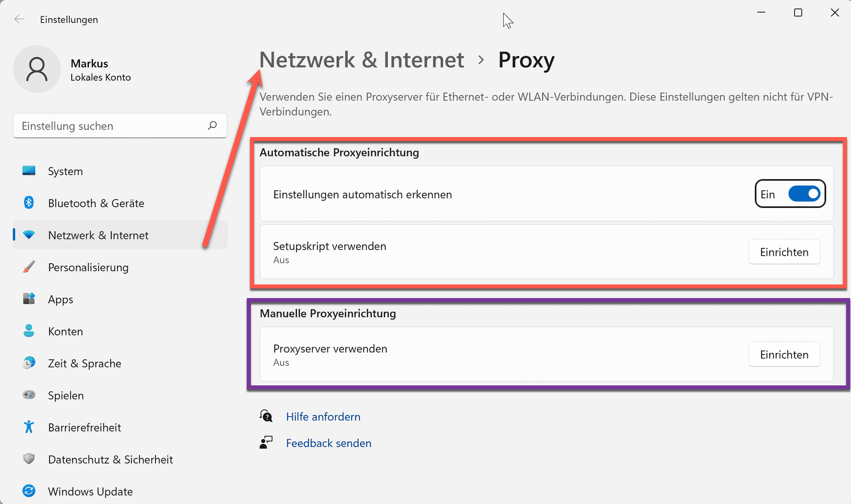Open Barrierefreiheit settings

pyautogui.click(x=85, y=427)
